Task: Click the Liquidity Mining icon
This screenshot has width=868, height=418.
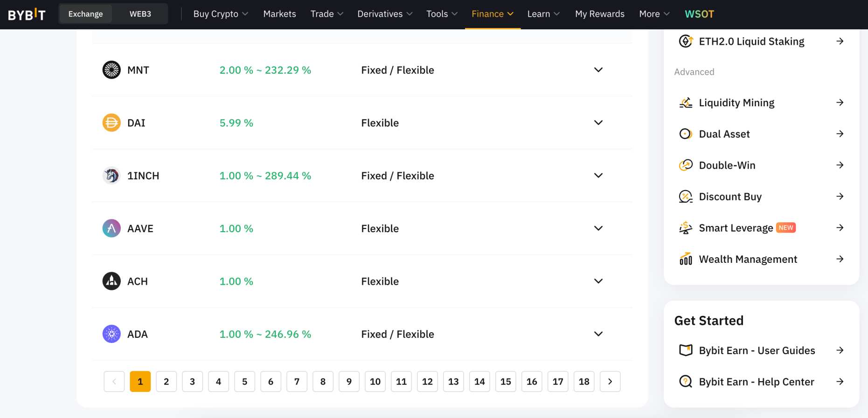Action: click(x=686, y=103)
